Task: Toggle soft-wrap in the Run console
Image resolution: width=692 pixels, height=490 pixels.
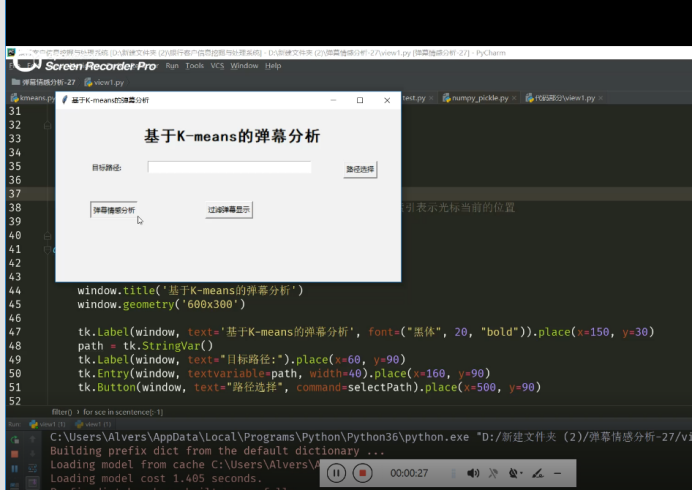Action: (33, 468)
